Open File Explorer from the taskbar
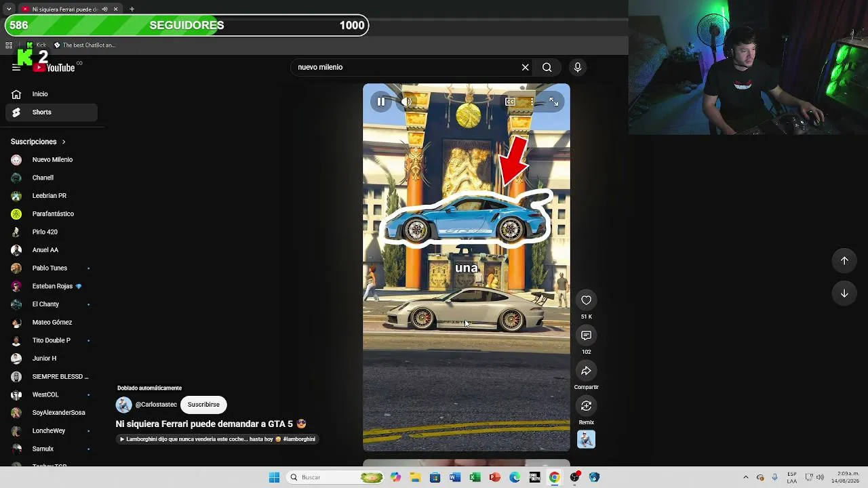 415,477
